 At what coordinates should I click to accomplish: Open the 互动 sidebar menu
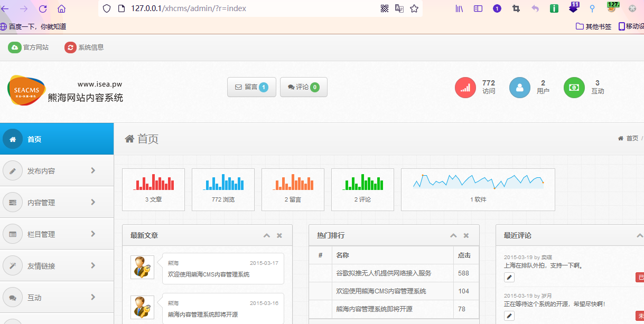click(57, 297)
